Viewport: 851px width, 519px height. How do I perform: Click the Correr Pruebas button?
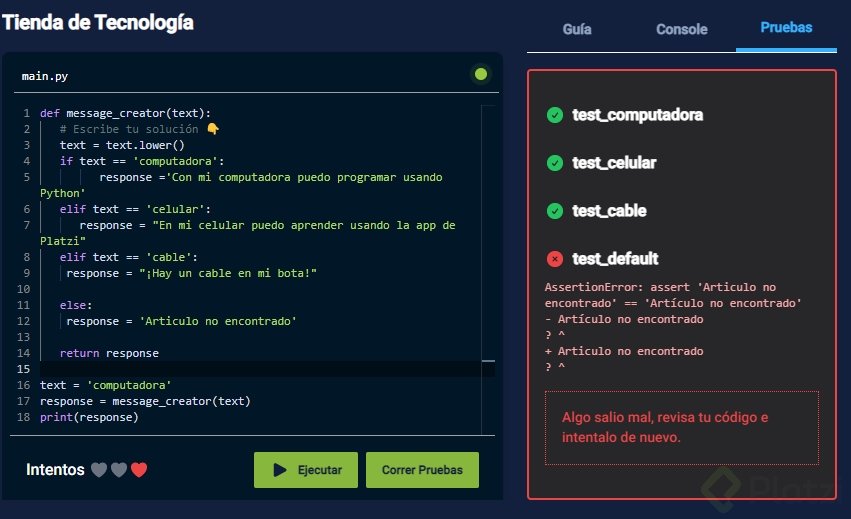click(x=422, y=470)
